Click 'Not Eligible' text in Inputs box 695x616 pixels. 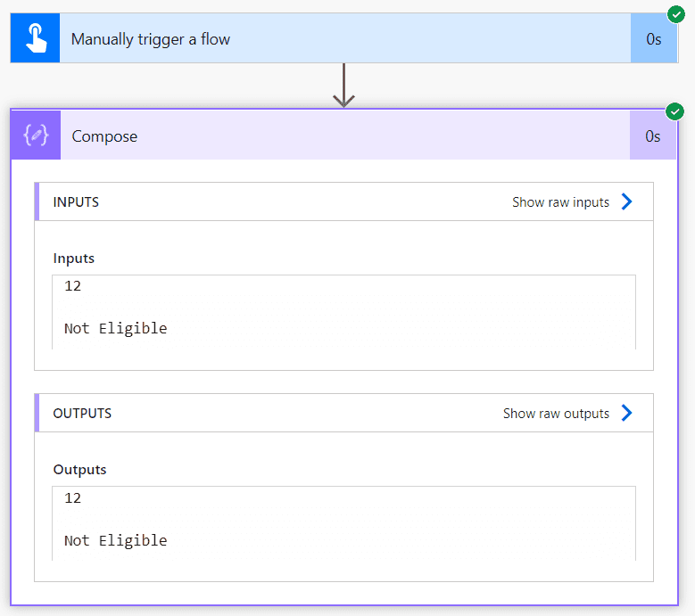[x=116, y=328]
